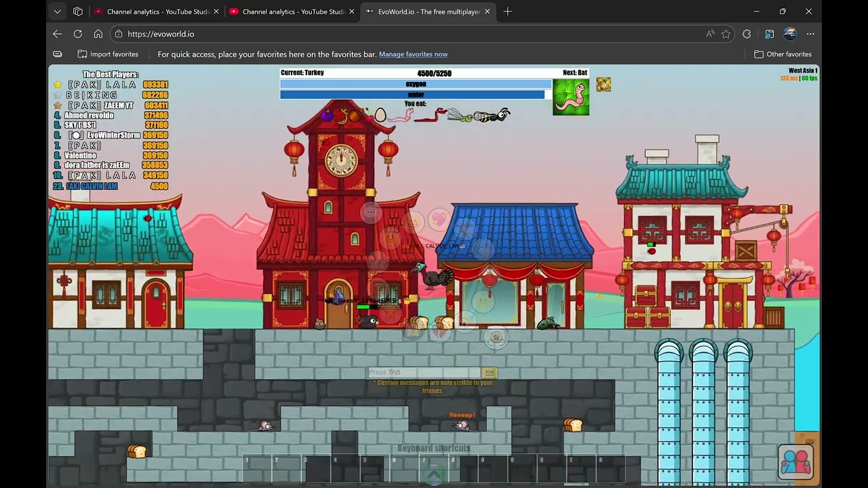Viewport: 868px width, 488px height.
Task: Refresh the page
Action: [x=78, y=34]
